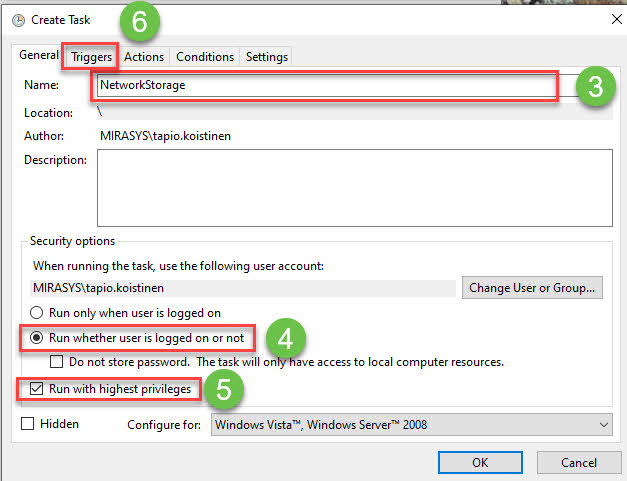627x481 pixels.
Task: Enable the Do not store password checkbox
Action: pos(57,361)
